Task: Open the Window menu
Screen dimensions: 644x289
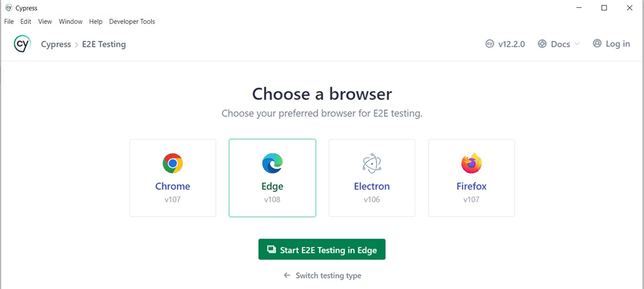Action: click(71, 22)
